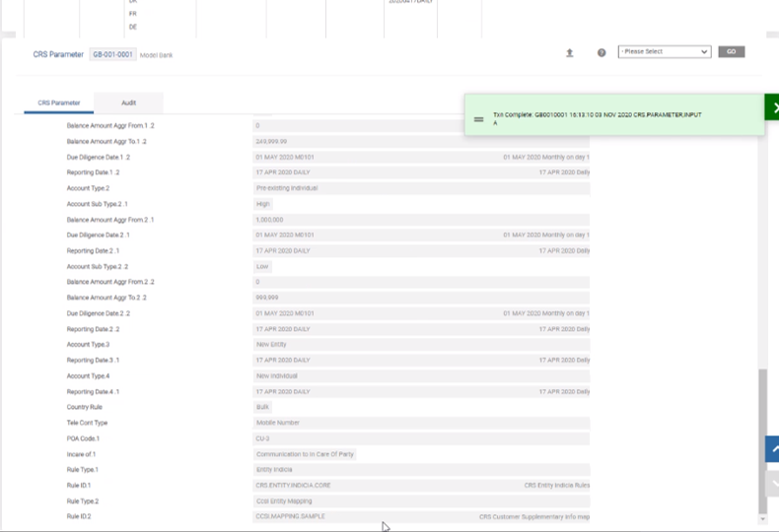Click the Country Rule Bulk value
The height and width of the screenshot is (532, 779).
click(263, 407)
